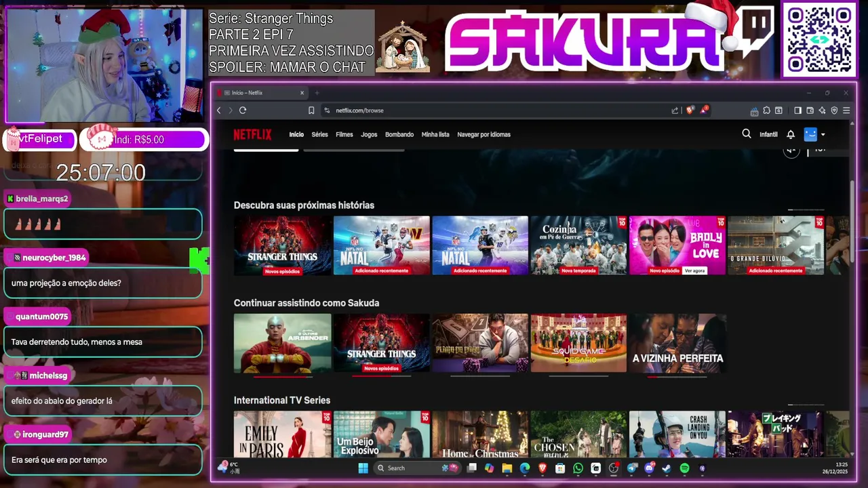This screenshot has width=868, height=488.
Task: Resume A Vizinha Perfeita
Action: pyautogui.click(x=677, y=343)
